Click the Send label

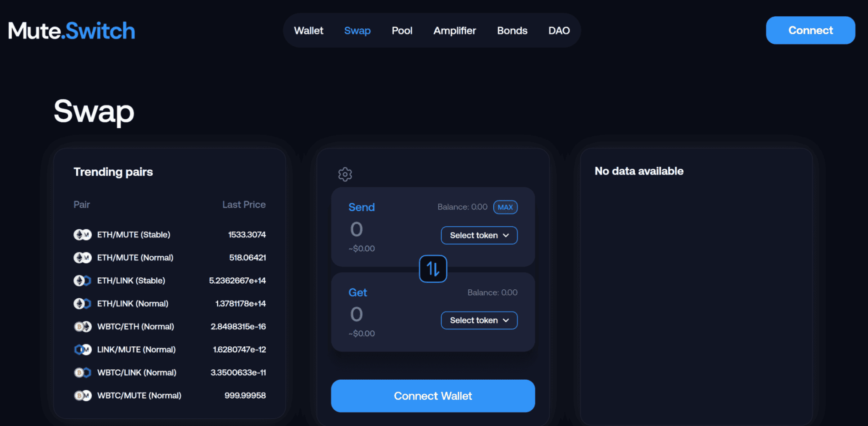point(362,207)
